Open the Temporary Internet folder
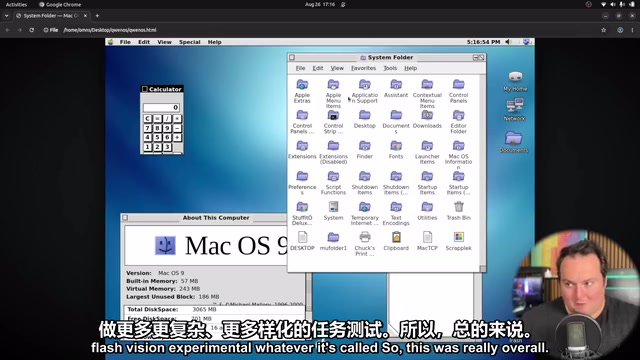640x360 pixels. coord(364,207)
